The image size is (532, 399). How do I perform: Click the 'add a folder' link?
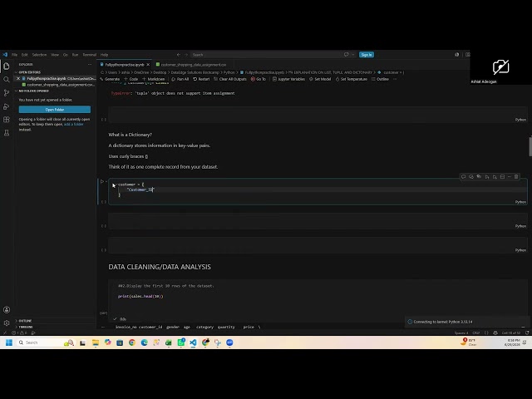click(x=74, y=124)
